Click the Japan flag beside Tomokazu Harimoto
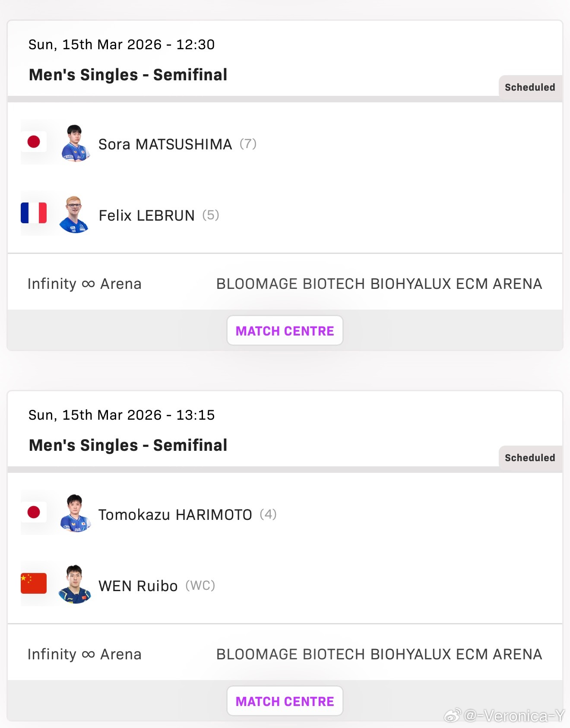This screenshot has width=570, height=728. click(x=34, y=512)
